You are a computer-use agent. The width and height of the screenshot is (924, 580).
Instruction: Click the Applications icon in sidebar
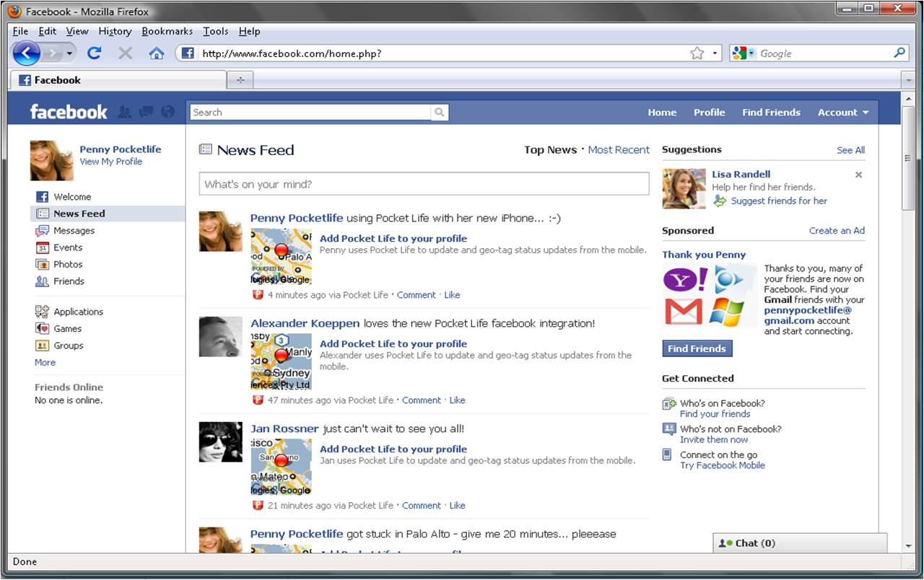pos(42,312)
